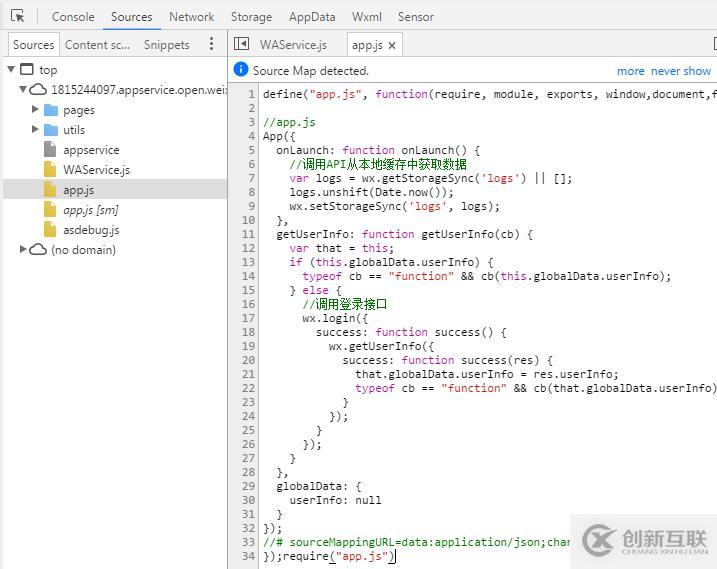Viewport: 717px width, 569px height.
Task: Open the Console tab
Action: (x=73, y=17)
